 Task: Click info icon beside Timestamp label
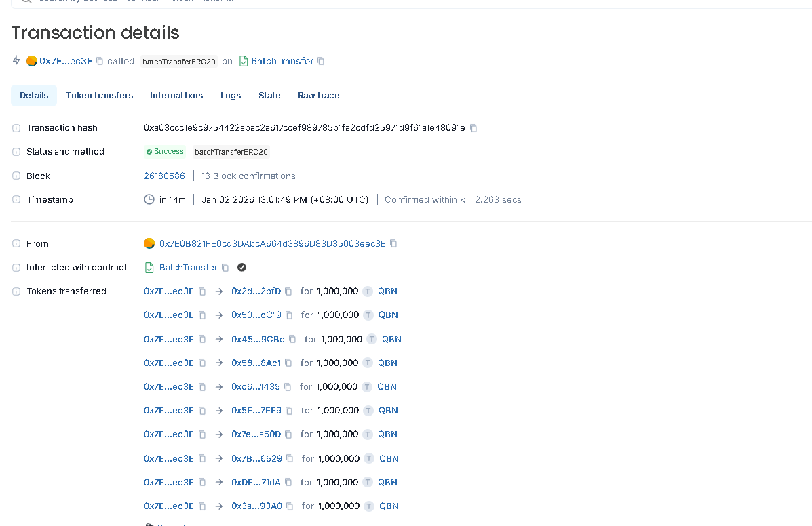tap(16, 200)
